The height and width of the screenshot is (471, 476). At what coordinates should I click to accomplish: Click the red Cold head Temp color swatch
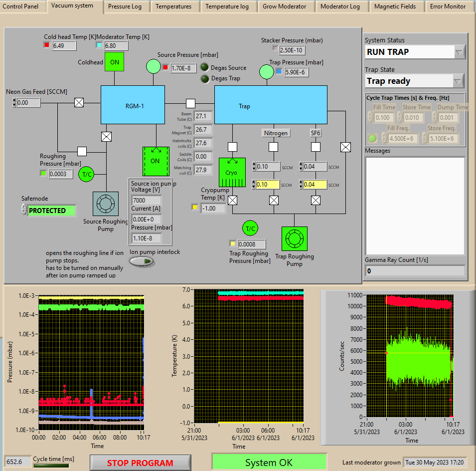47,45
